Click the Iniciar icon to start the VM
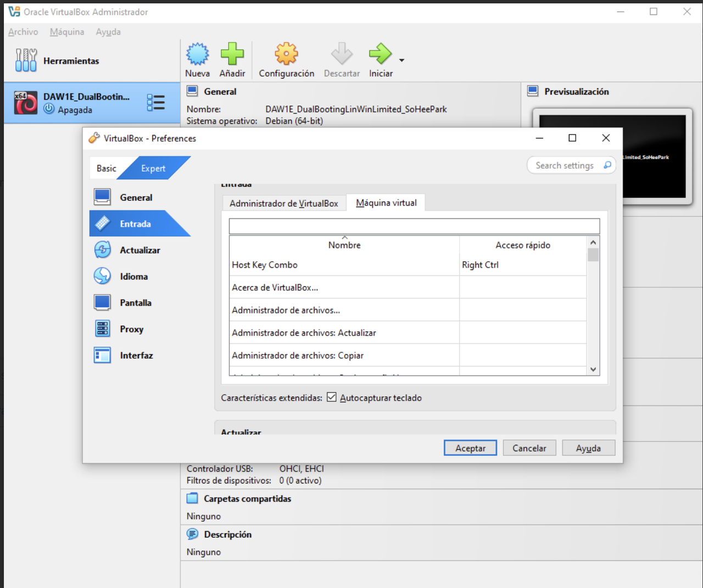703x588 pixels. (380, 54)
